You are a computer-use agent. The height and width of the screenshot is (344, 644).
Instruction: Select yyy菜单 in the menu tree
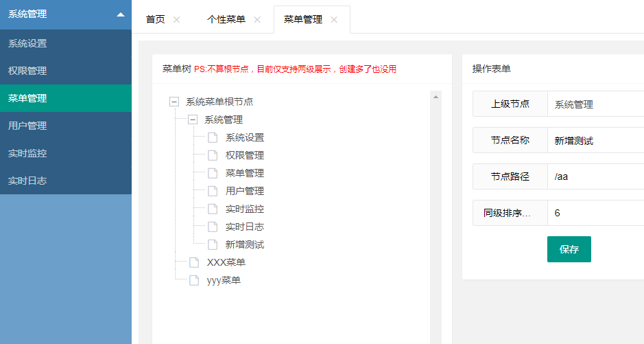pos(224,280)
